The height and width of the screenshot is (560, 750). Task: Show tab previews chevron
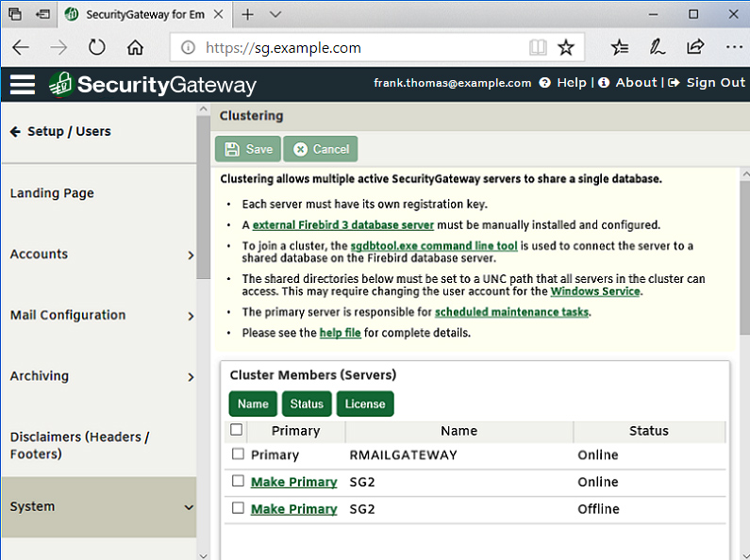coord(275,14)
